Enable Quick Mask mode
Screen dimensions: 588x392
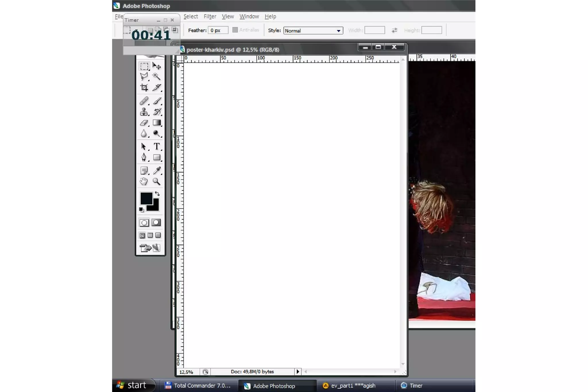(156, 223)
